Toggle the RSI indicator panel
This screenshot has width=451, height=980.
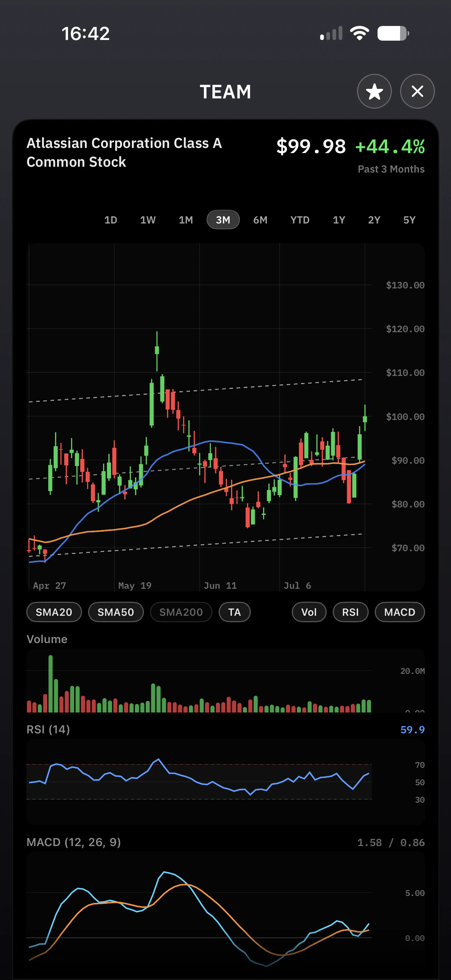click(351, 612)
